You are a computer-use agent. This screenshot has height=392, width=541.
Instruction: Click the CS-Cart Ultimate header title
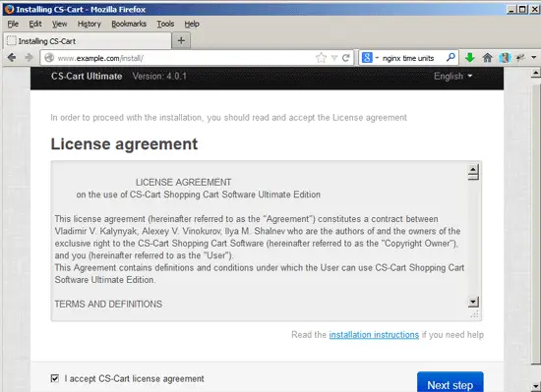[x=87, y=76]
